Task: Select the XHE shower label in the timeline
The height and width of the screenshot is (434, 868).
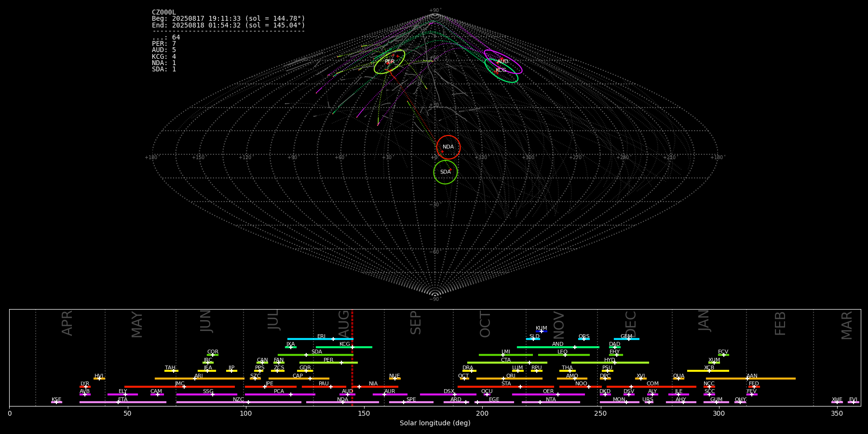Action: tap(837, 400)
